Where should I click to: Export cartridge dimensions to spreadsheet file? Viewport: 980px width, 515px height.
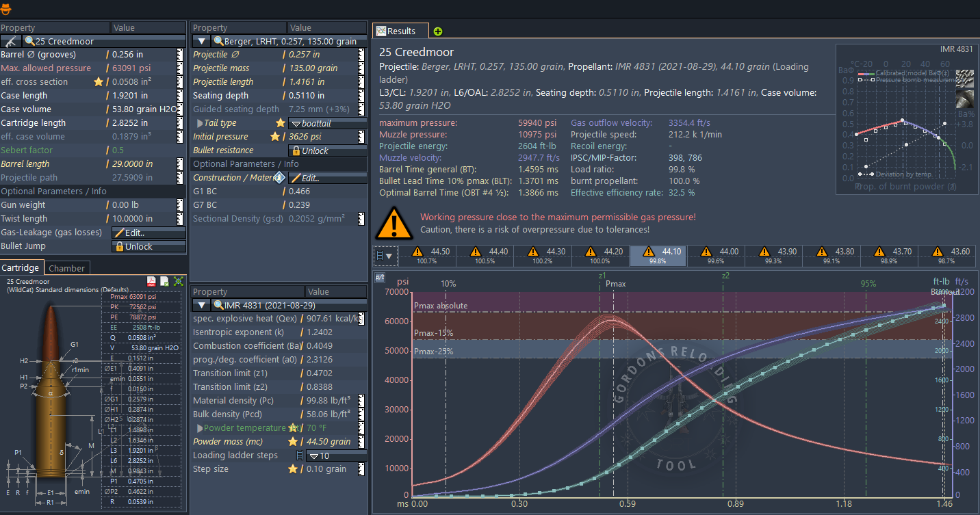pos(165,281)
